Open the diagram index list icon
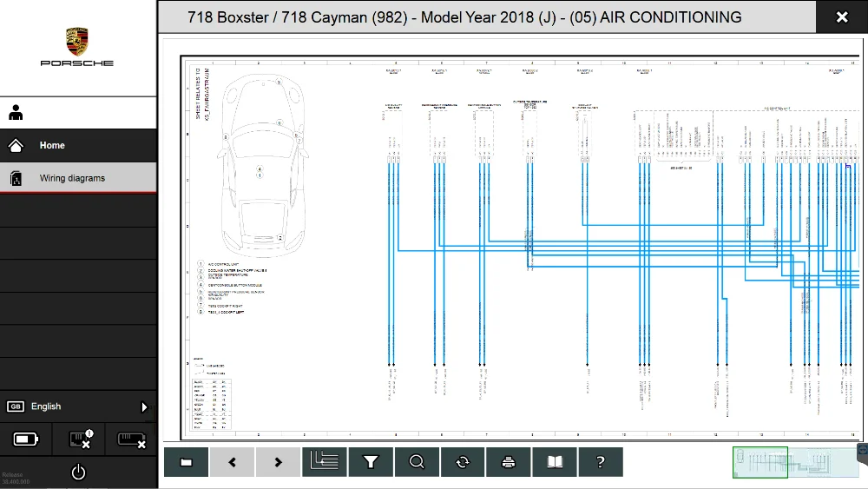The height and width of the screenshot is (489, 868). click(325, 462)
